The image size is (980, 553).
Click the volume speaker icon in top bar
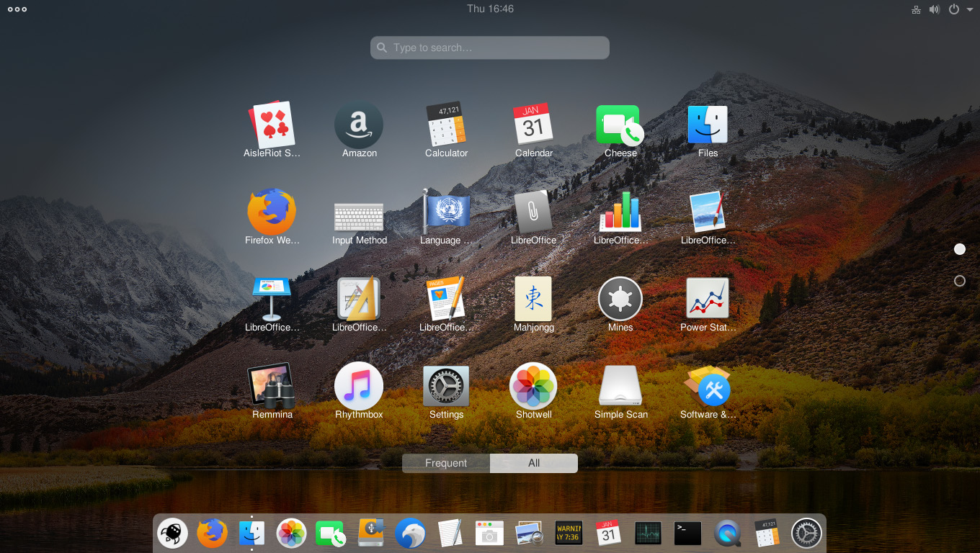[x=935, y=9]
